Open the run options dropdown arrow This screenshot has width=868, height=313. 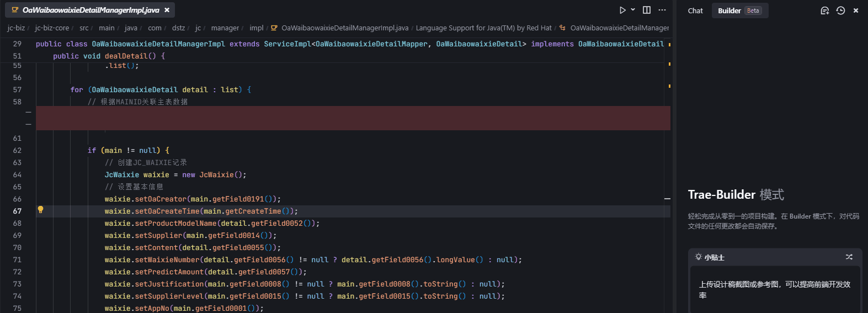[x=633, y=10]
